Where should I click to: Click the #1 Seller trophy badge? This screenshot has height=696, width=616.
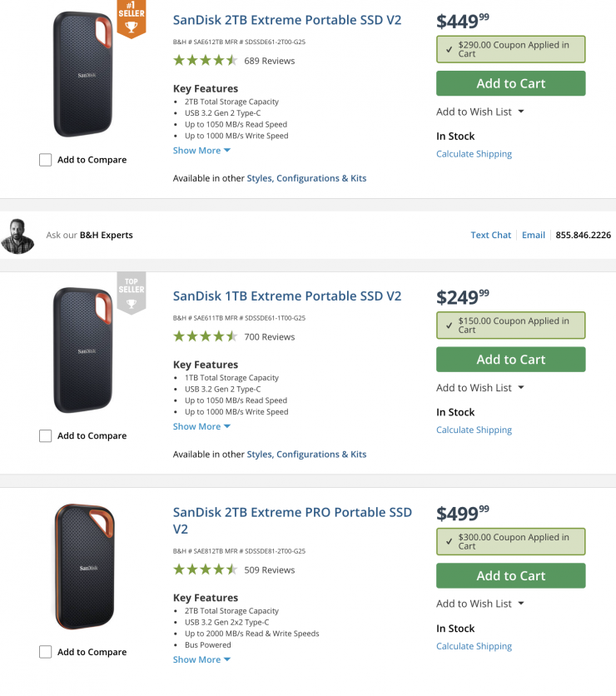pos(131,19)
